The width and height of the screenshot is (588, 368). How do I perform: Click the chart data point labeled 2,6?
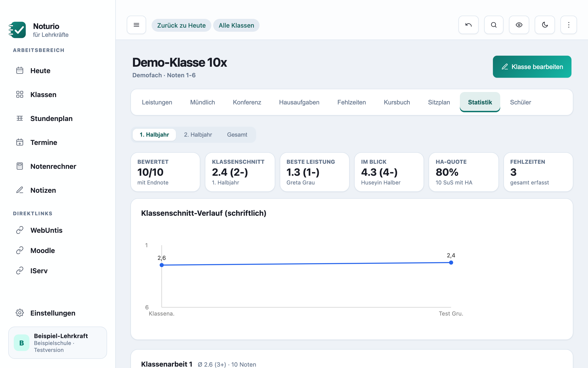(161, 265)
